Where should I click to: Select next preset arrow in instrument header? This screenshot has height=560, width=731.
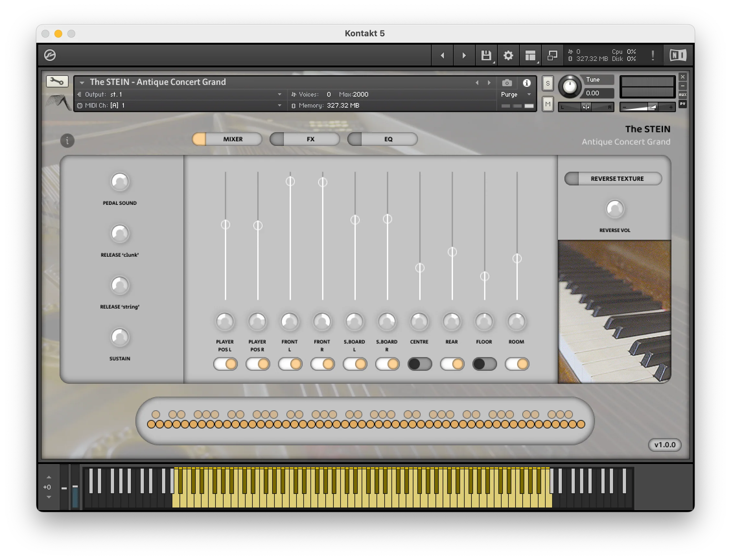coord(489,83)
